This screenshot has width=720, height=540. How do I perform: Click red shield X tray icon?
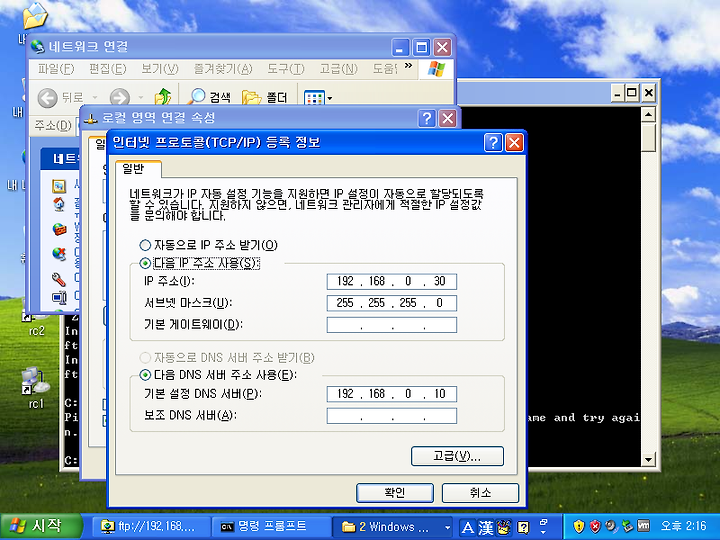pos(595,526)
